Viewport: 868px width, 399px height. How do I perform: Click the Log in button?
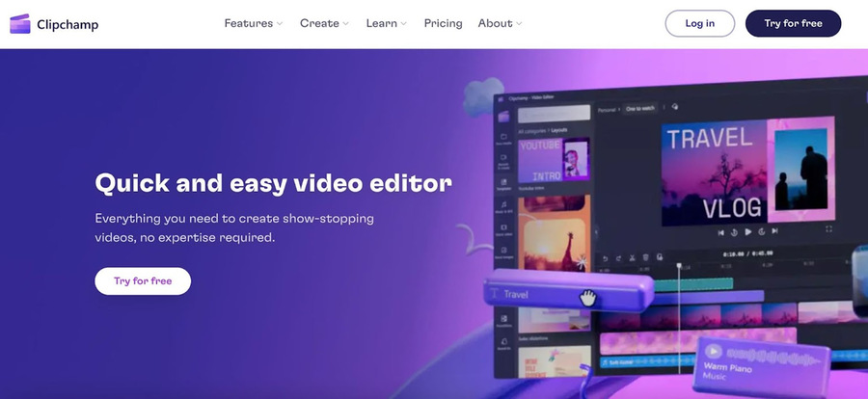(700, 23)
